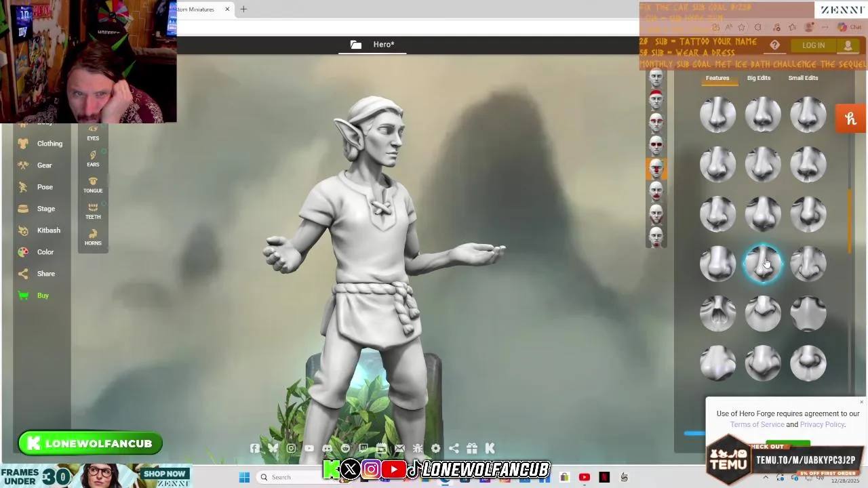The width and height of the screenshot is (868, 488).
Task: Click the gift box icon
Action: tap(472, 448)
